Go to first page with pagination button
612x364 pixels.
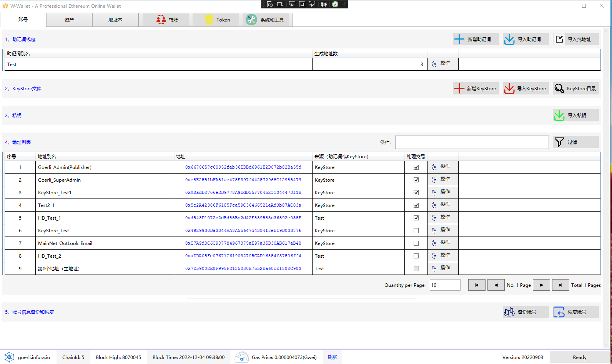(477, 285)
